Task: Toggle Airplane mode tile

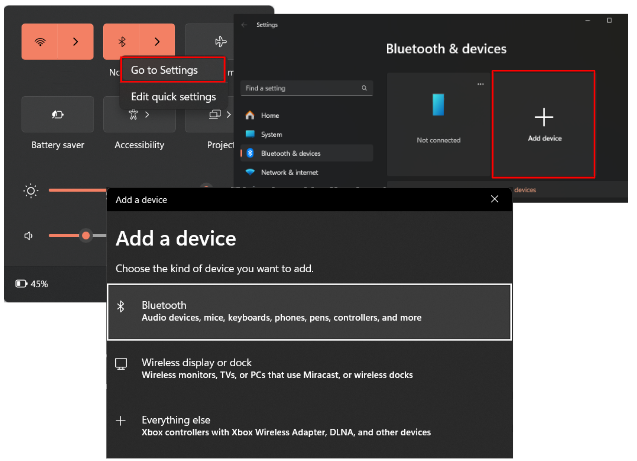Action: [211, 41]
